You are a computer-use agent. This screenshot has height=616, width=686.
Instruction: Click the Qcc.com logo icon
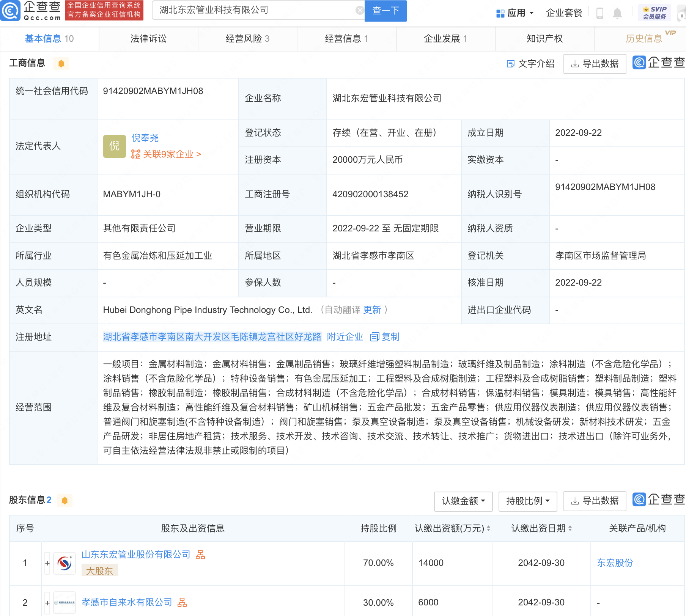(x=10, y=11)
